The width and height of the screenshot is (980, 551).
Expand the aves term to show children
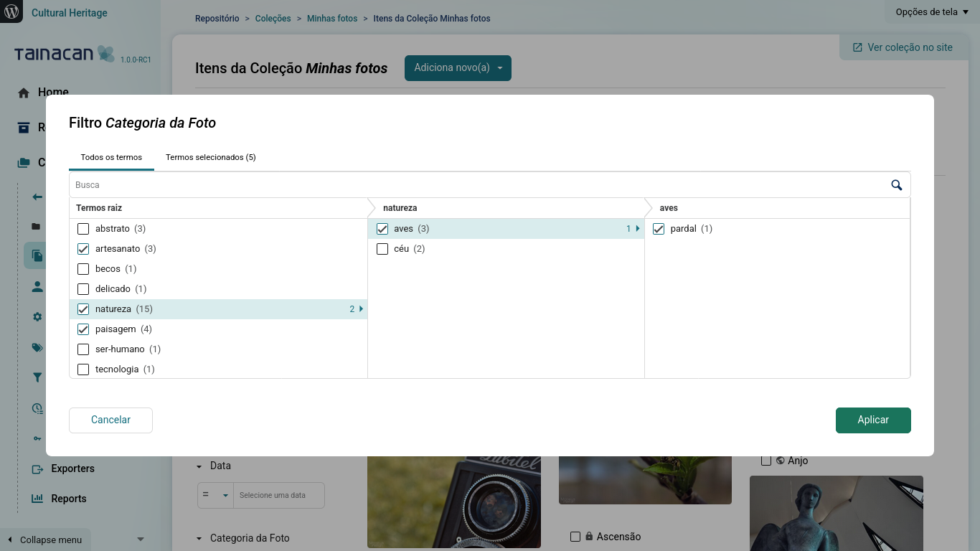point(637,228)
